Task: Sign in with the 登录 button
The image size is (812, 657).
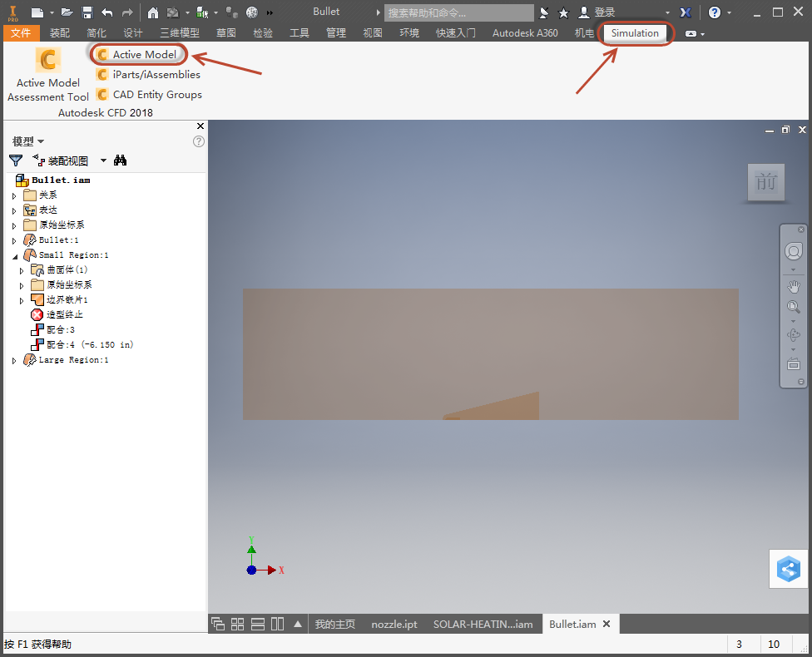Action: (597, 12)
